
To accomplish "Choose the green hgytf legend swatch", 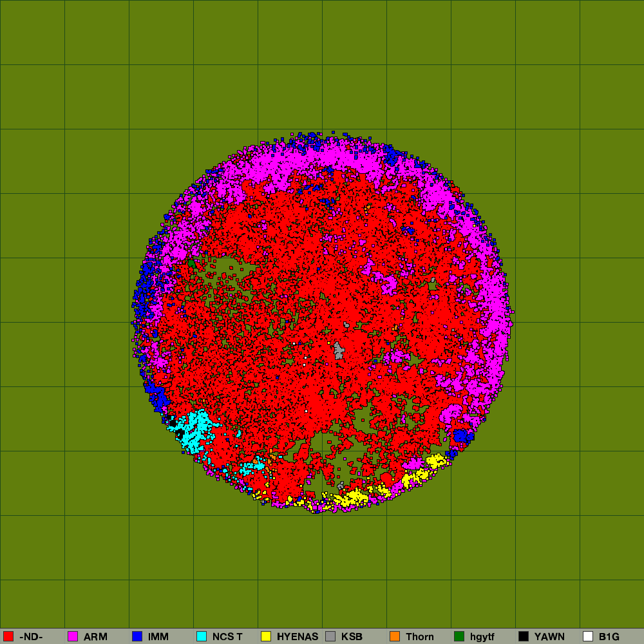I will tap(459, 636).
